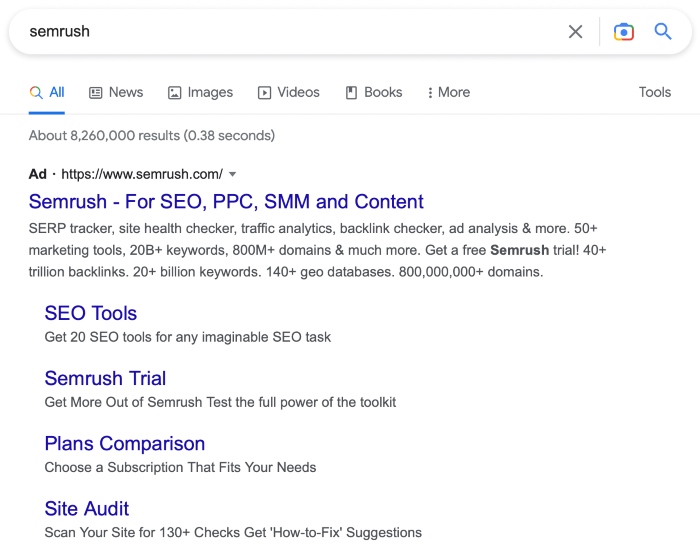Open the Semrush Trial sitelink
Viewport: 700px width, 552px height.
point(105,379)
